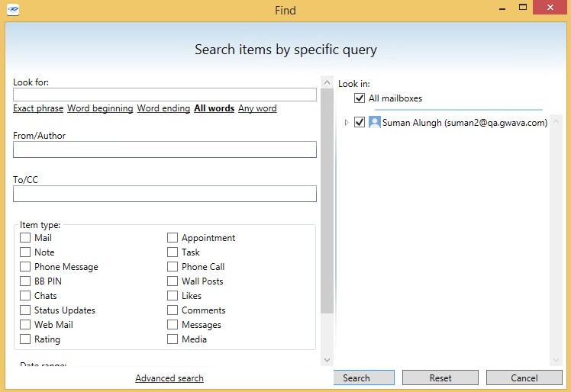Click the Reset button
This screenshot has width=571, height=392.
[440, 378]
